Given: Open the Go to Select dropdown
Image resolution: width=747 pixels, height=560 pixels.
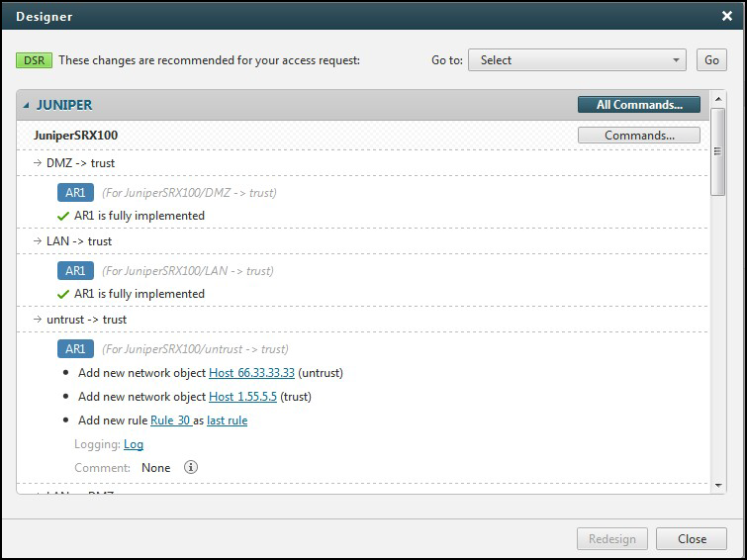Looking at the screenshot, I should 577,60.
